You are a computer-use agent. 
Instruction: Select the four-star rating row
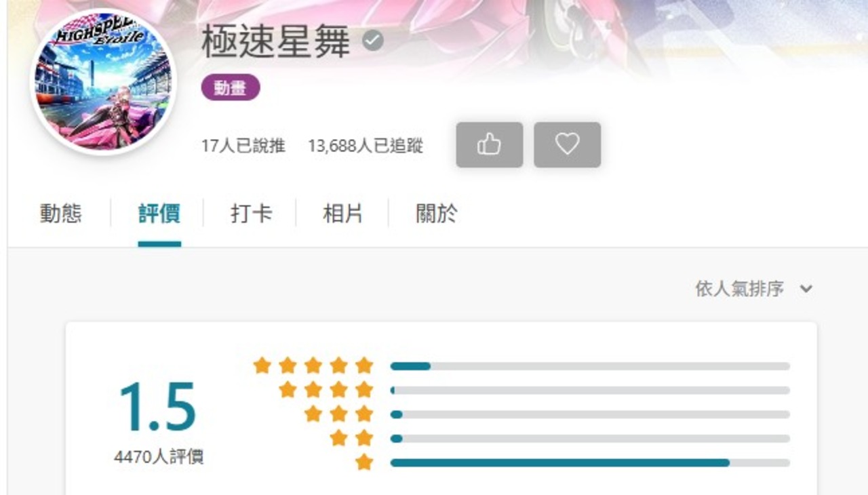tap(534, 390)
